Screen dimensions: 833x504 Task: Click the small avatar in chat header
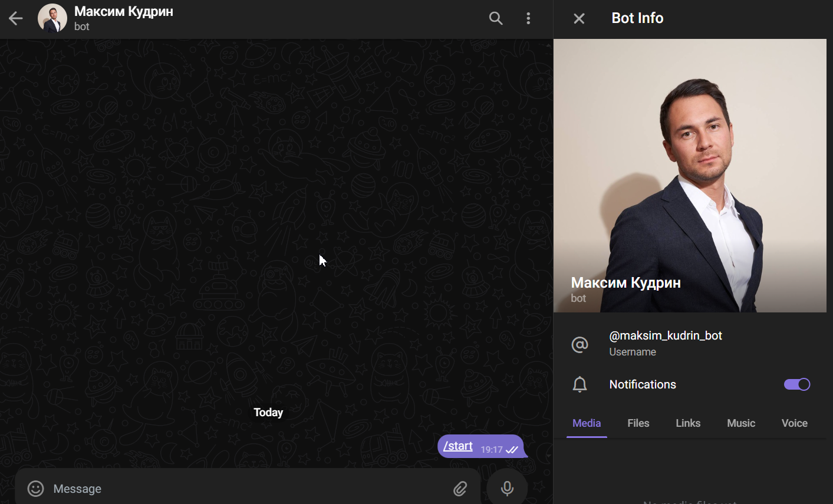click(x=52, y=18)
